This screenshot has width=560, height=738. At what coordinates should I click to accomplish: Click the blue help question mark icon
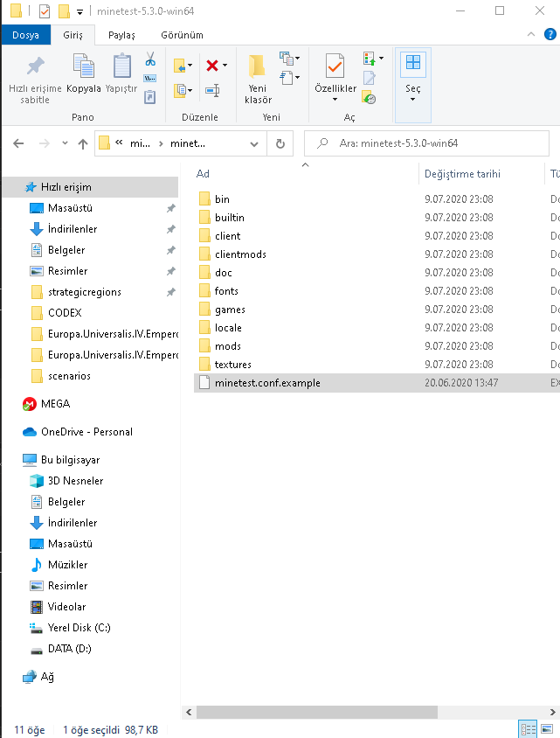click(550, 34)
